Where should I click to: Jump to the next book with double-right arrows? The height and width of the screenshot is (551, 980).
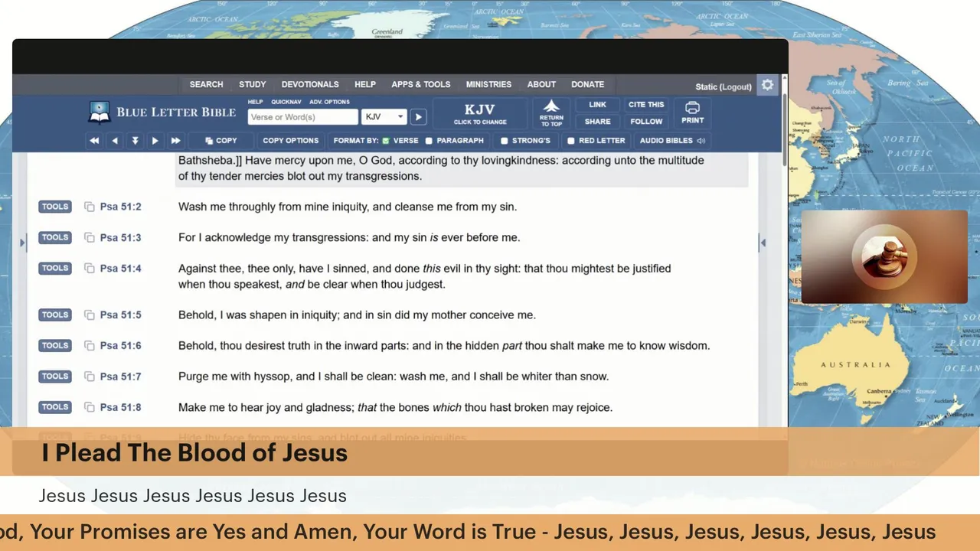(175, 141)
